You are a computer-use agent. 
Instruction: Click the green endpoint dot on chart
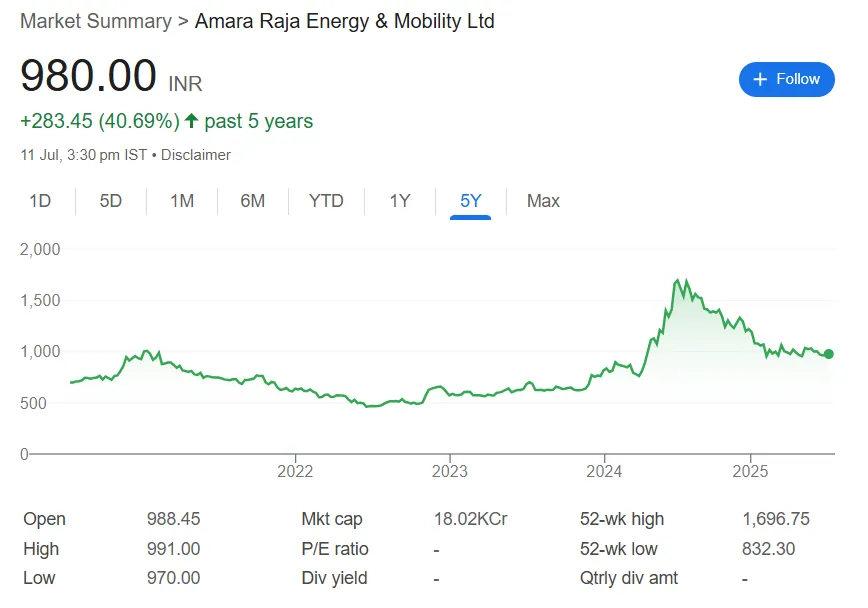pyautogui.click(x=829, y=354)
